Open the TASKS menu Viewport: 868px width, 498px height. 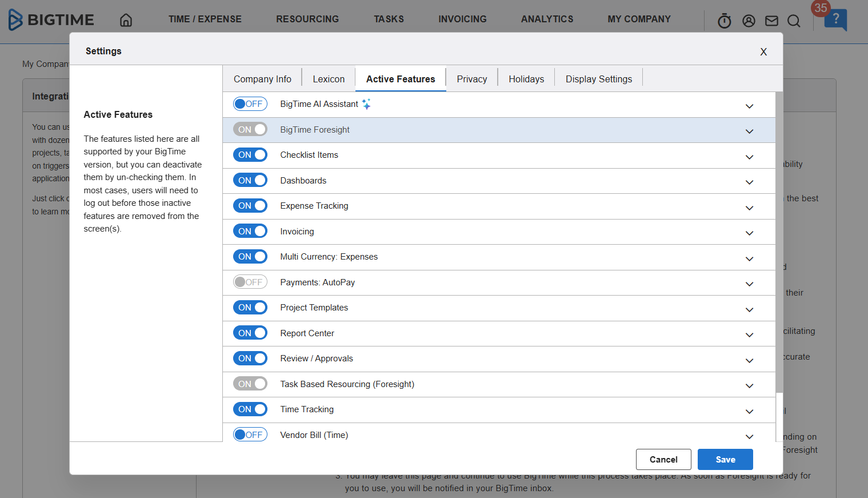click(389, 19)
